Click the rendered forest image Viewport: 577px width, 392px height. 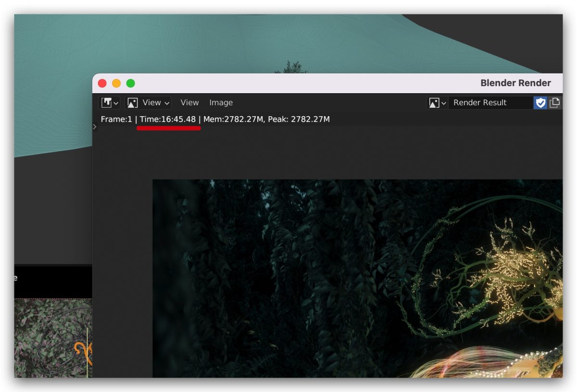click(357, 279)
